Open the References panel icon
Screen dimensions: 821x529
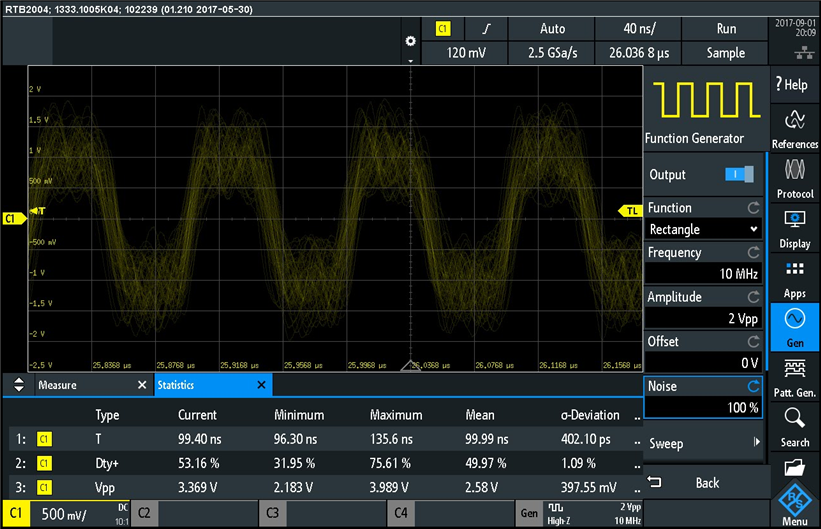tap(795, 127)
